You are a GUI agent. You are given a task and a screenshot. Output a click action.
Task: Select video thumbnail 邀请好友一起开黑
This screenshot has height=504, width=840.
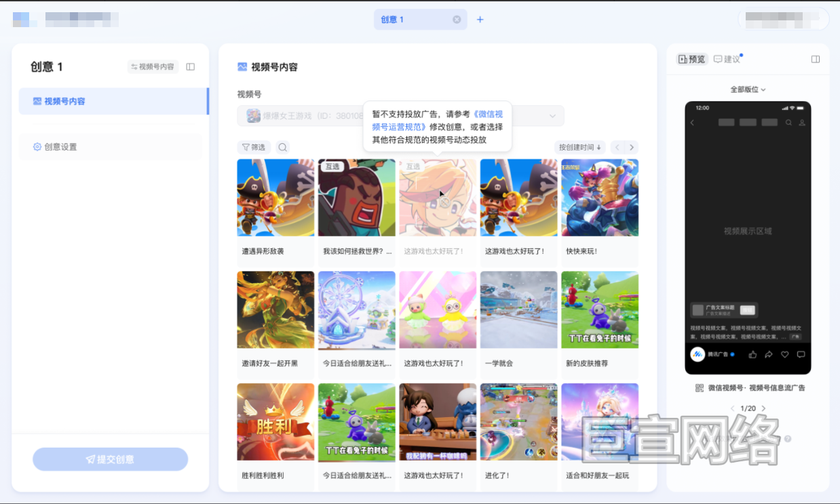point(275,310)
